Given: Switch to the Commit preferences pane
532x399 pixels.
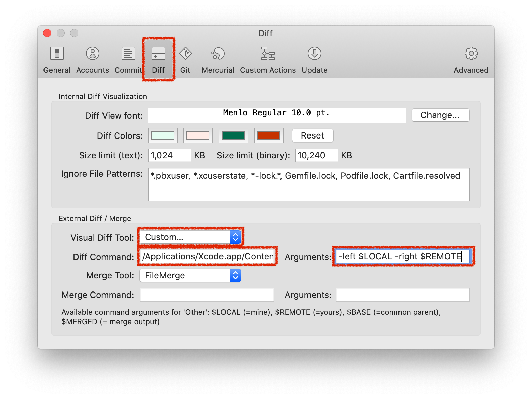Looking at the screenshot, I should [128, 60].
